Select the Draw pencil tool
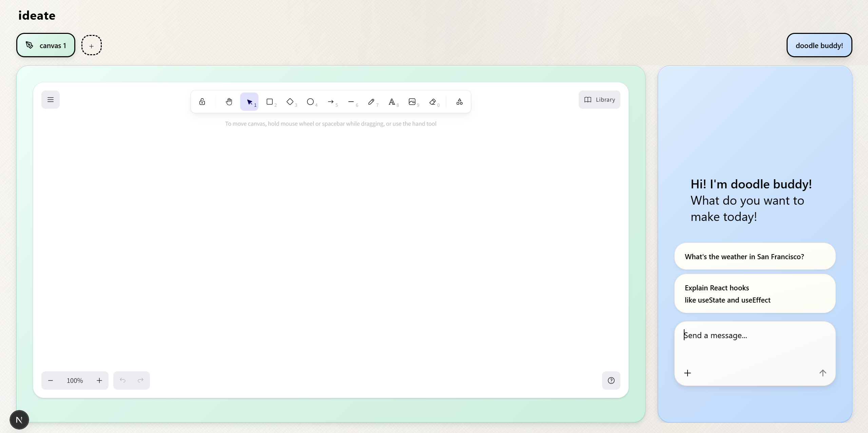The width and height of the screenshot is (868, 433). click(371, 102)
